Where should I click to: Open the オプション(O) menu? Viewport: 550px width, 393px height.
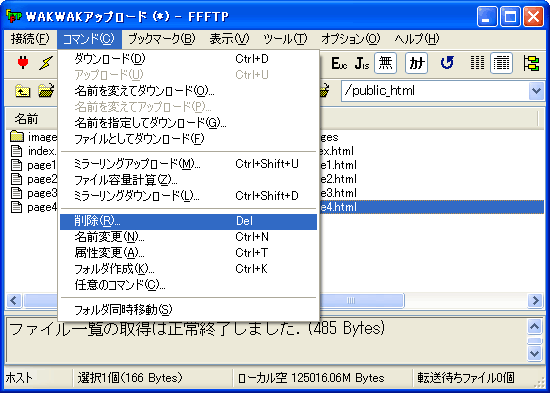coord(350,39)
